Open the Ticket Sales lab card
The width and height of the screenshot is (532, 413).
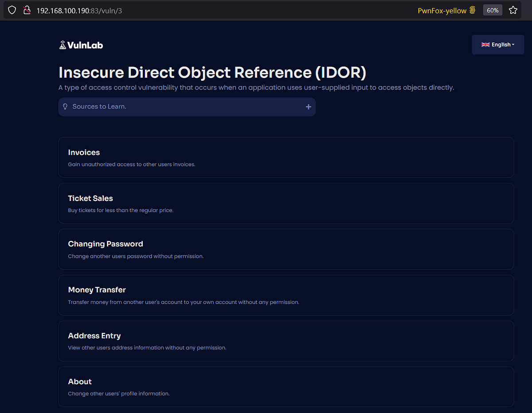pyautogui.click(x=286, y=203)
